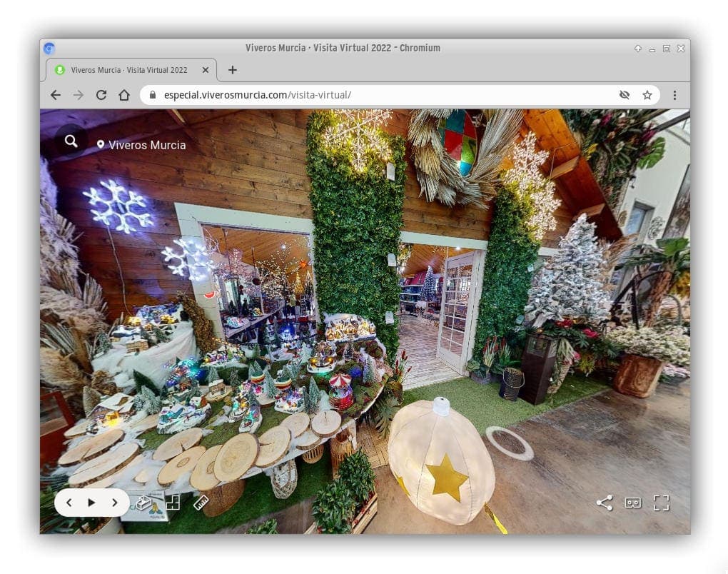Open the Chromium window menu icon
This screenshot has width=728, height=574.
click(x=49, y=49)
